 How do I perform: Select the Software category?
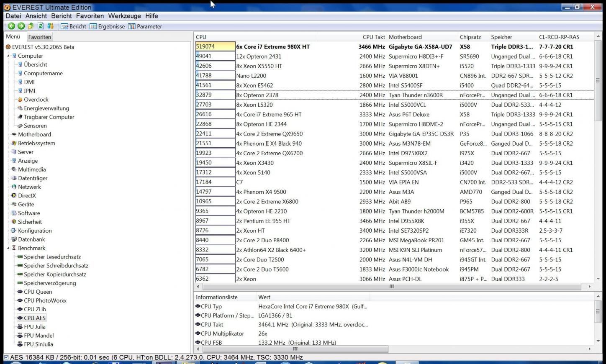tap(26, 213)
